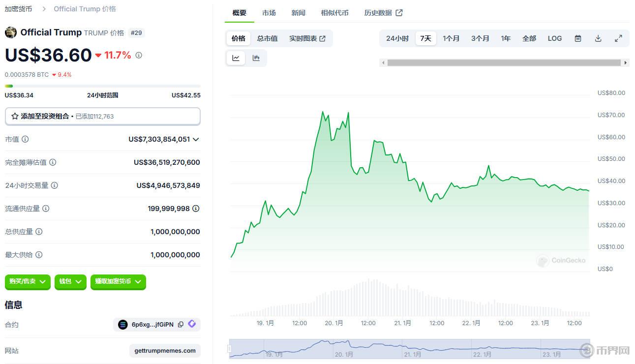Toggle the LOG scale option
Image resolution: width=635 pixels, height=364 pixels.
[555, 38]
